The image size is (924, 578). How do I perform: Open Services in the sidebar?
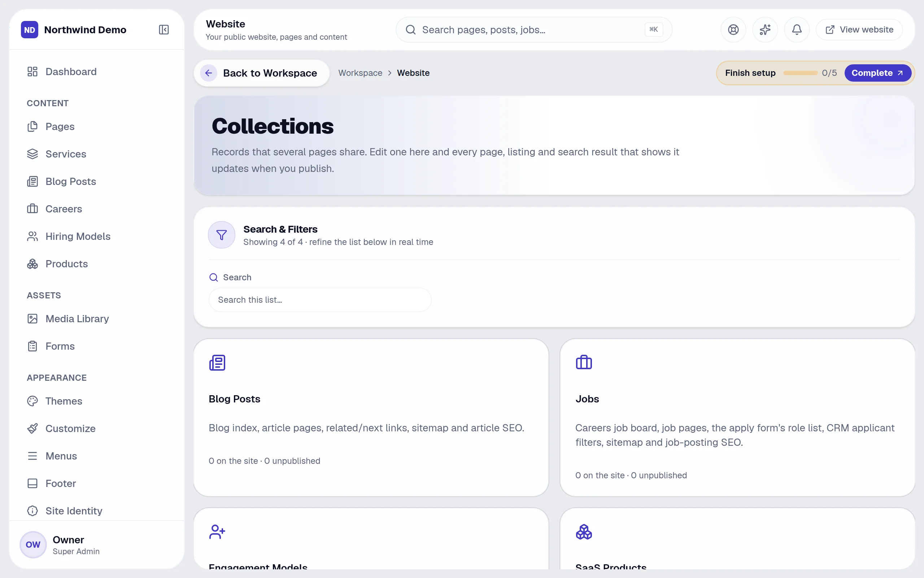tap(97, 154)
